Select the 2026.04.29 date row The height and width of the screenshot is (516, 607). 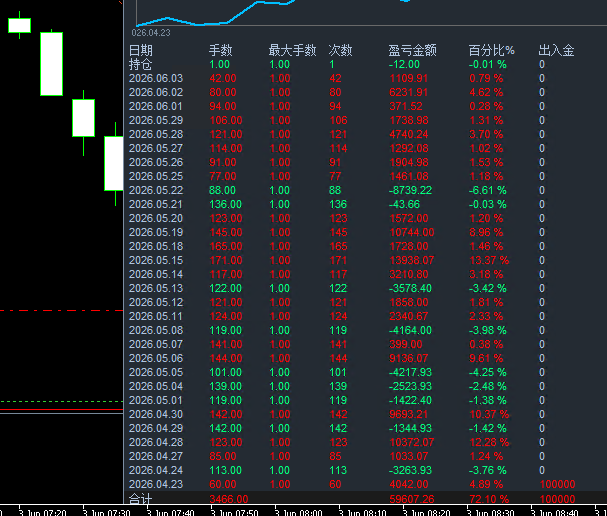click(x=156, y=428)
